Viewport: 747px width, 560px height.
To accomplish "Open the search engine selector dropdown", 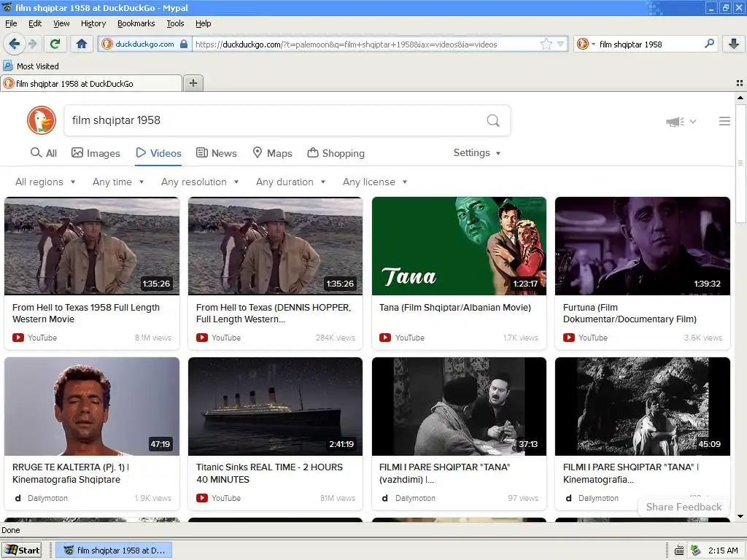I will (586, 44).
